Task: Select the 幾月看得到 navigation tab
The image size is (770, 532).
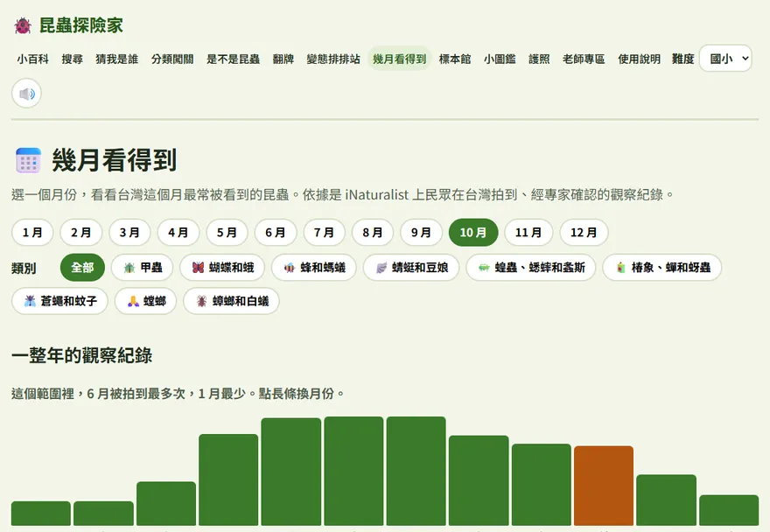Action: coord(399,59)
